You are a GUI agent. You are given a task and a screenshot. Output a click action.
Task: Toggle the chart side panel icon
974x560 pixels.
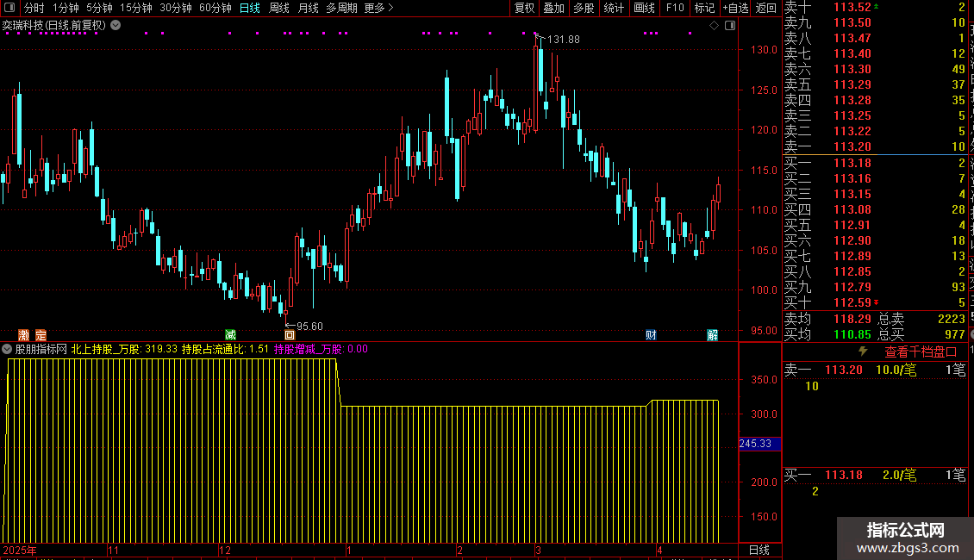pos(730,26)
